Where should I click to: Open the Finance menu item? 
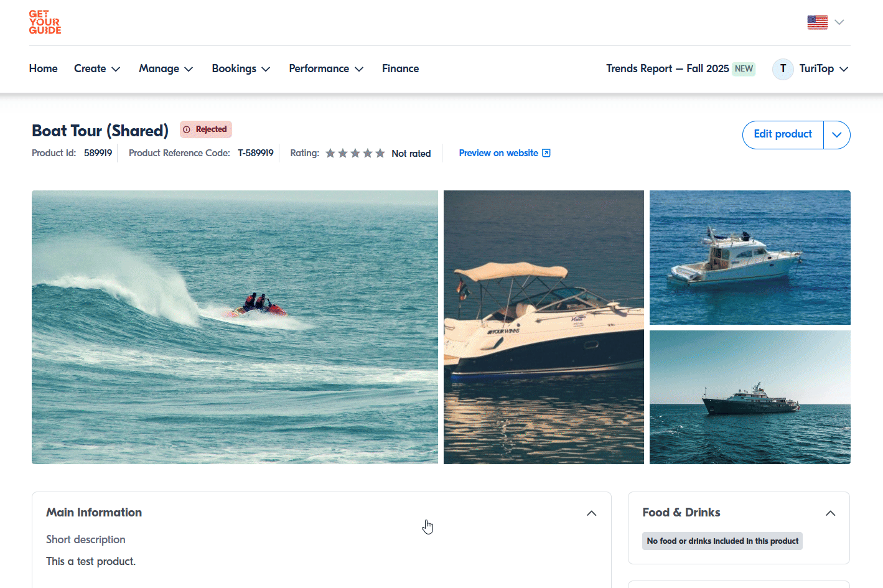tap(400, 69)
